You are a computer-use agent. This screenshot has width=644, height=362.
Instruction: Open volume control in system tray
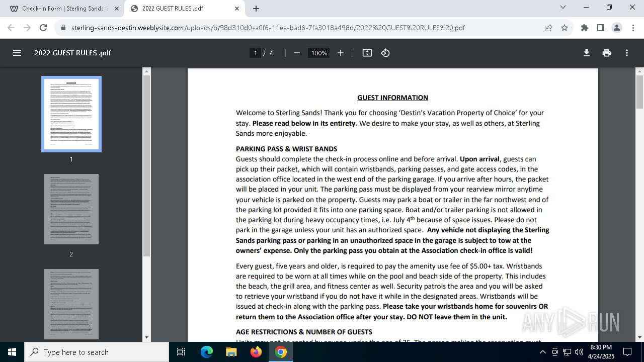579,352
